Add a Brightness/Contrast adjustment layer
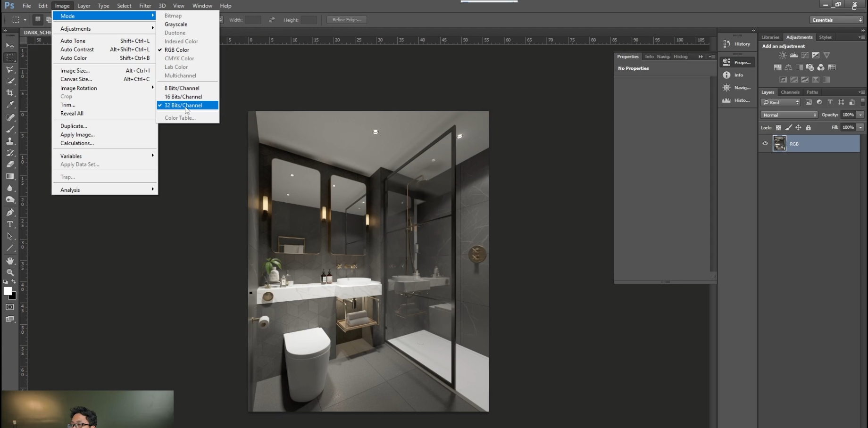Viewport: 868px width, 428px height. coord(782,55)
